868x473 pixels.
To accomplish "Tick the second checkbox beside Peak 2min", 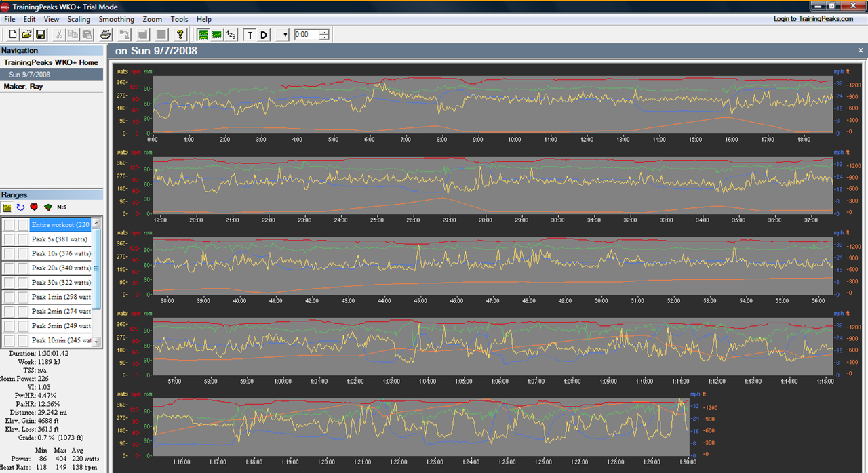I will tap(23, 311).
